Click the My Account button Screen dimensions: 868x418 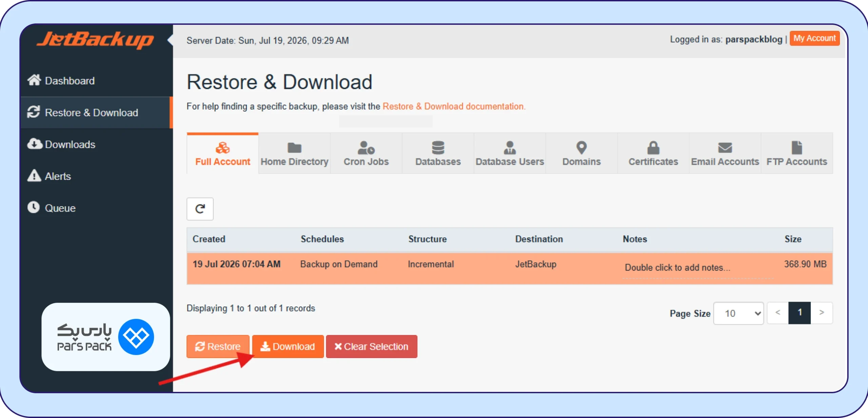814,38
